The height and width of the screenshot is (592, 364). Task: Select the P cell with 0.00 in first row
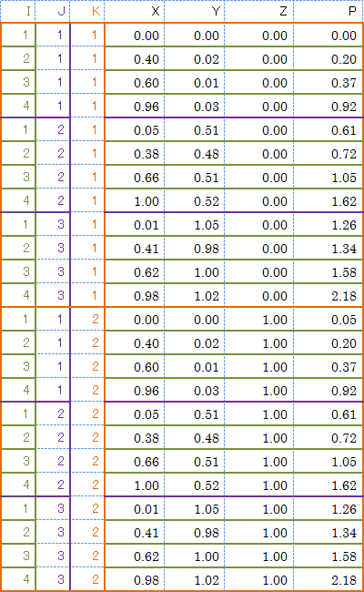pos(329,36)
